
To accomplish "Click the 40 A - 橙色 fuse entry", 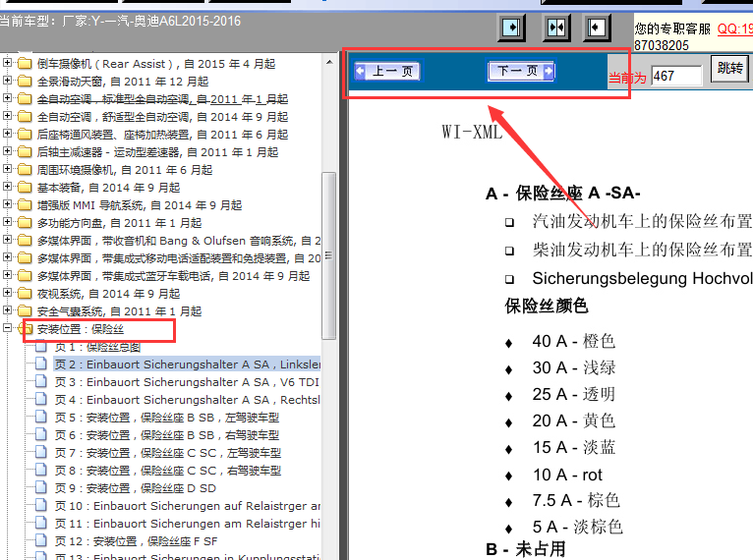I will coord(573,341).
